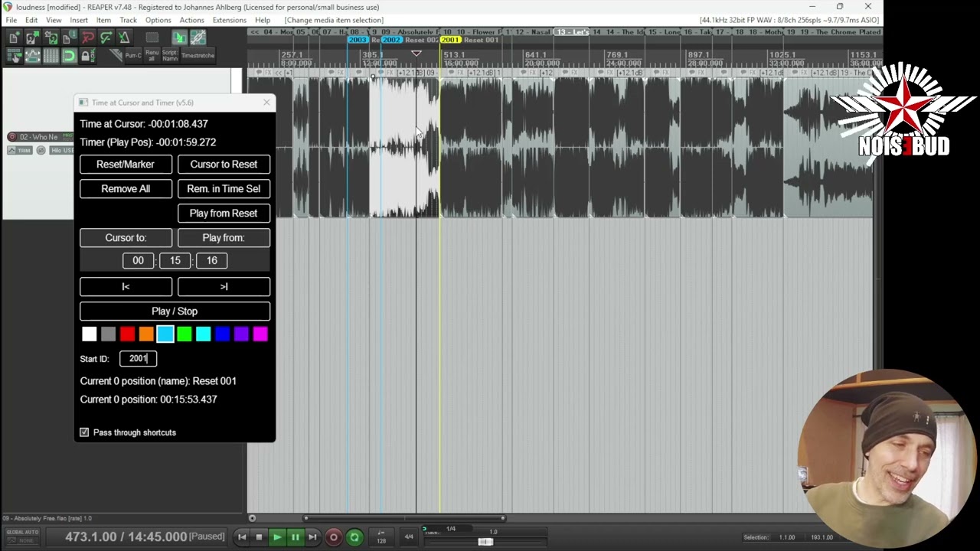Click the Timestretche toolbar button

tap(198, 56)
